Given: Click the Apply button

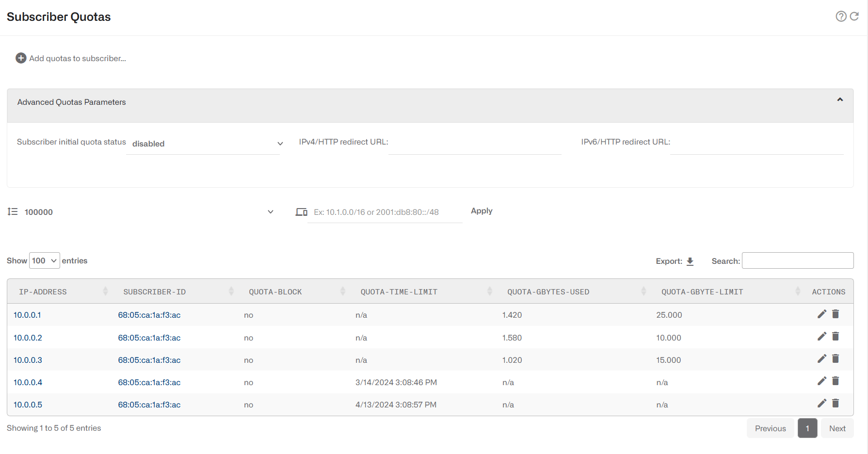Looking at the screenshot, I should click(481, 211).
